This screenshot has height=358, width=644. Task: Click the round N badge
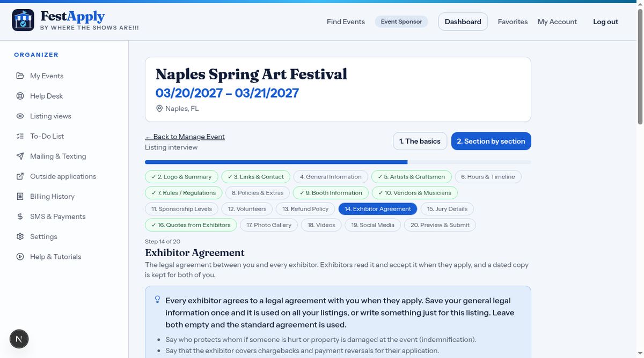coord(19,339)
